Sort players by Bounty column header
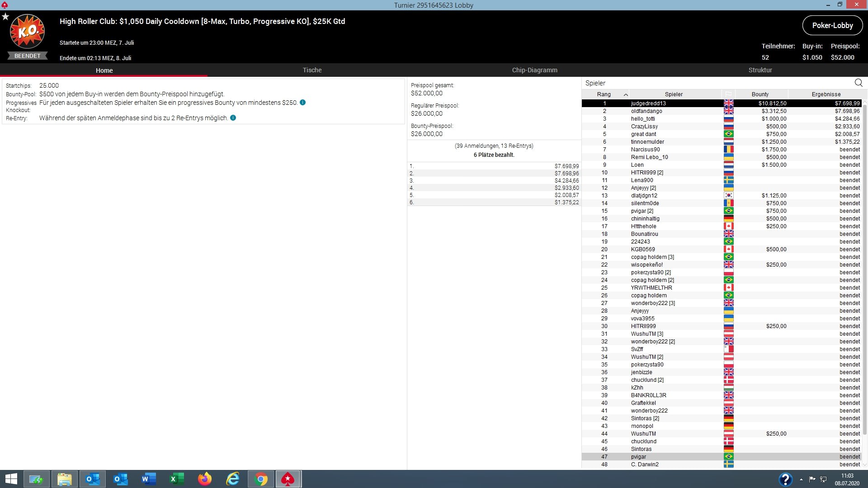The height and width of the screenshot is (488, 868). 760,94
